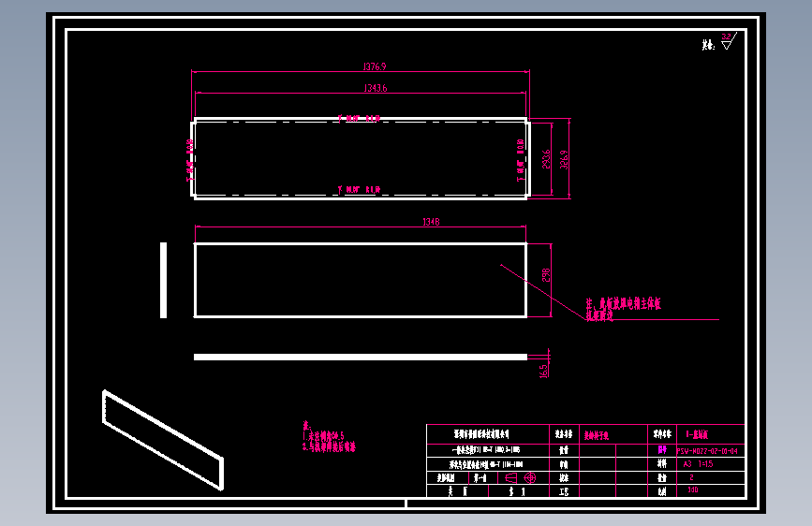Click the isometric view of the plate
Image resolution: width=812 pixels, height=526 pixels.
pos(163,440)
